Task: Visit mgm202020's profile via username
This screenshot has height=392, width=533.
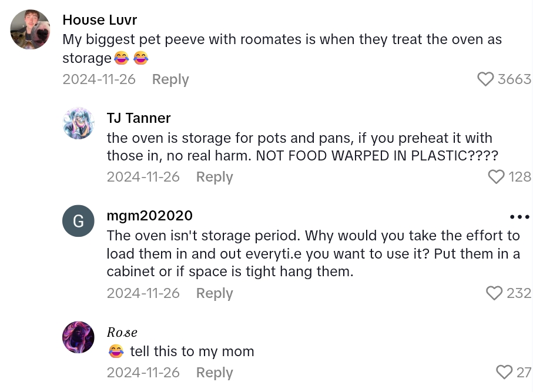Action: click(x=149, y=216)
